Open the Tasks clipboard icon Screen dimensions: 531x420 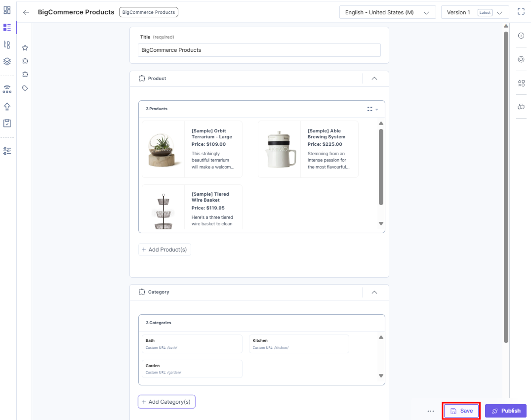(7, 123)
